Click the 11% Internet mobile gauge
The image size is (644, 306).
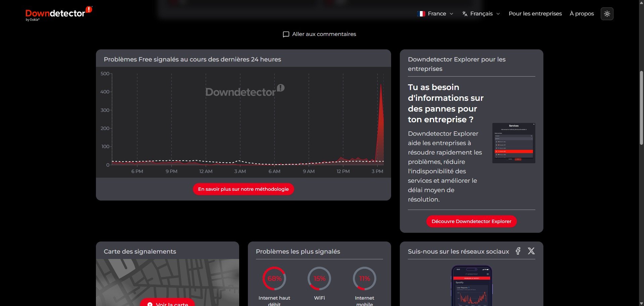pos(365,279)
